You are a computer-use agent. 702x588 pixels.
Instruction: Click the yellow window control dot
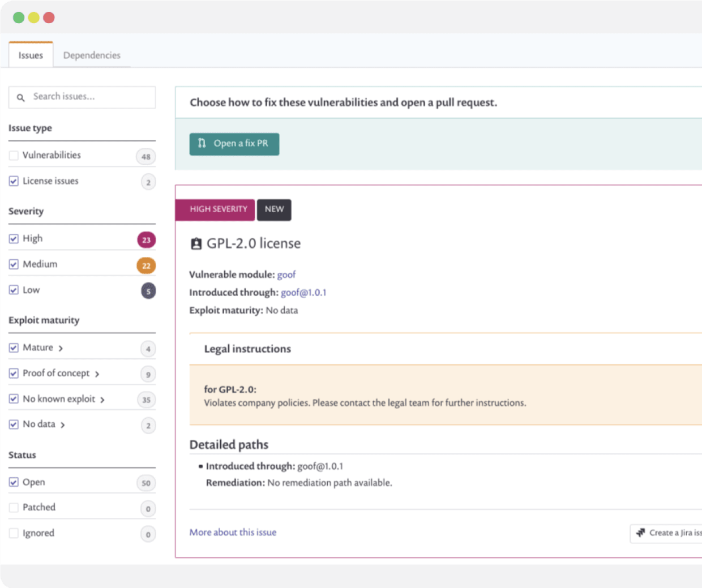pos(34,18)
